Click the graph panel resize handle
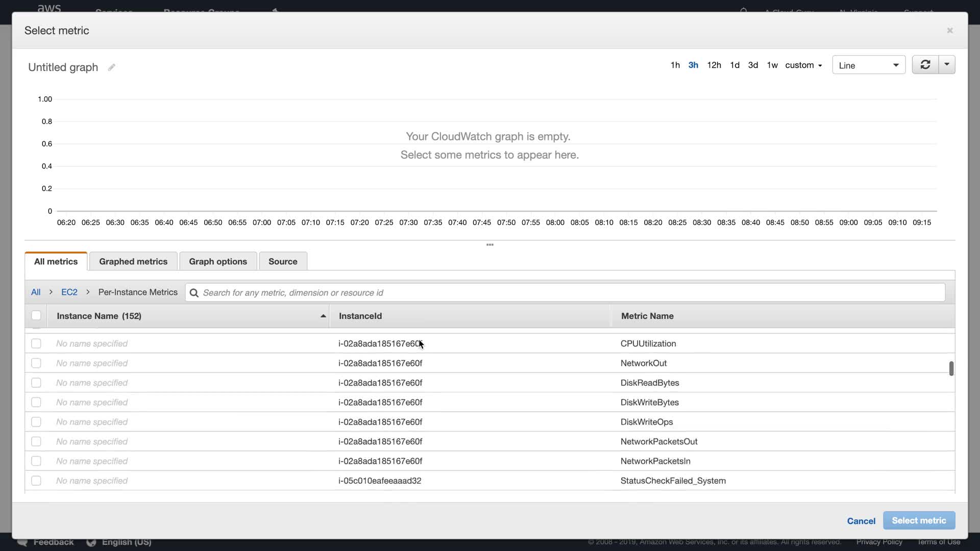 pos(489,245)
